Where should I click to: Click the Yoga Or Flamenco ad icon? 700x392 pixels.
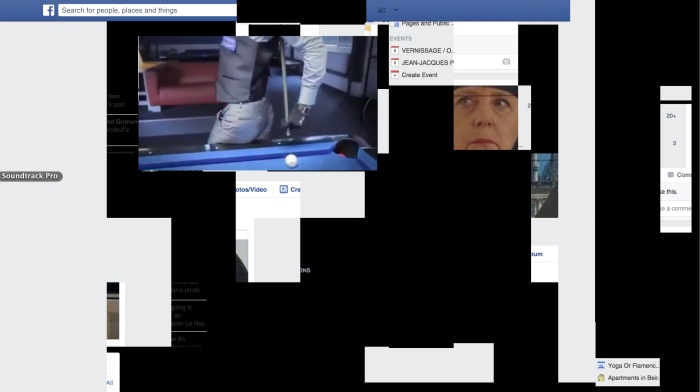point(601,365)
